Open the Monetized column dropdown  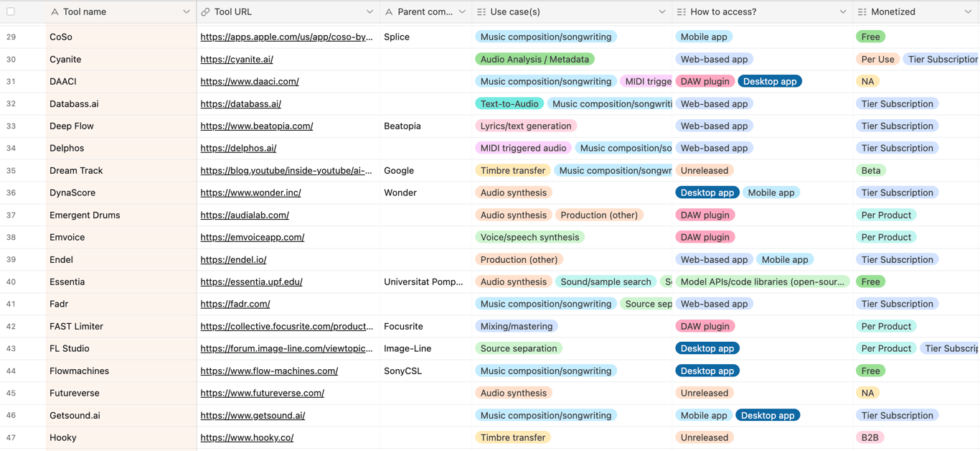[x=969, y=11]
